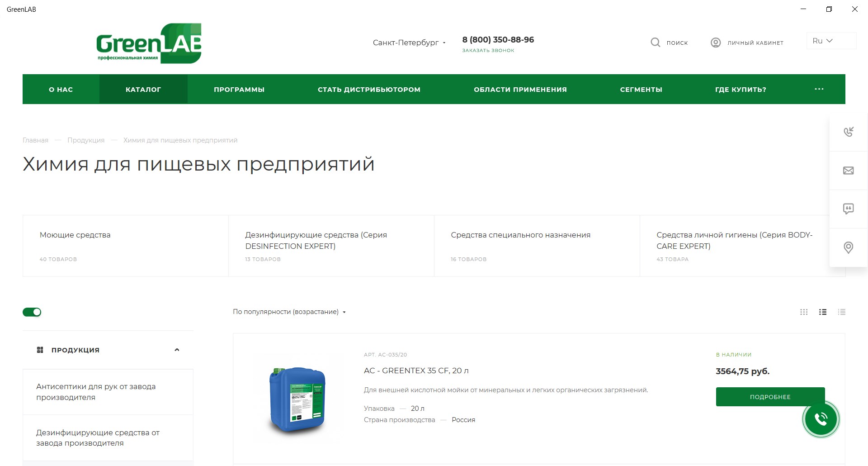Open more menu items via three dots

click(x=819, y=89)
